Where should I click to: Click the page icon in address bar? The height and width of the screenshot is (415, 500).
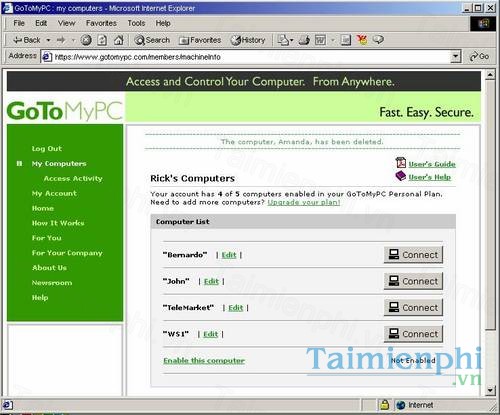point(47,57)
